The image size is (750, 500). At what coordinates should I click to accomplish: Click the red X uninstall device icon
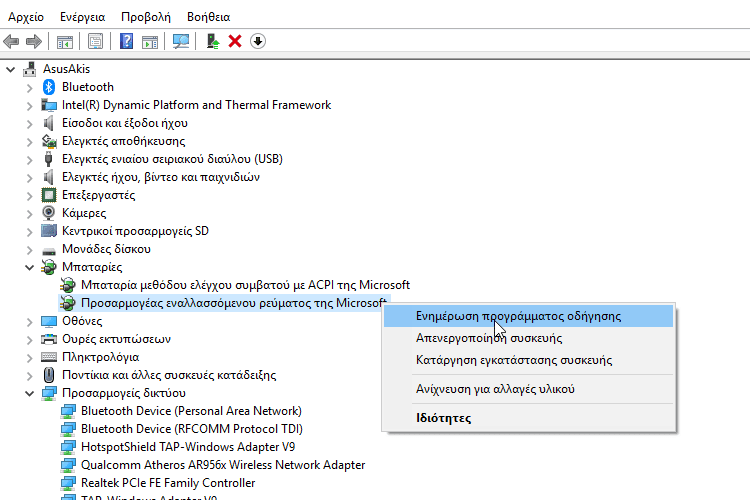click(235, 41)
